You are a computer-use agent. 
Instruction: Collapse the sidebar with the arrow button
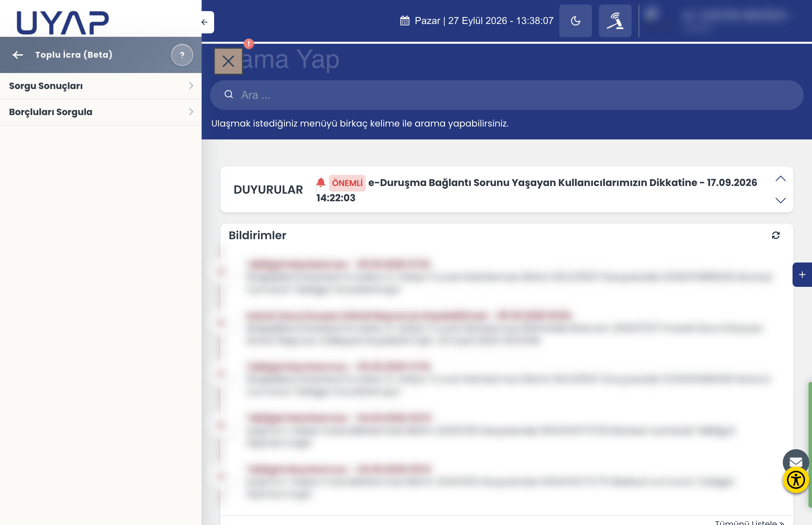tap(205, 22)
